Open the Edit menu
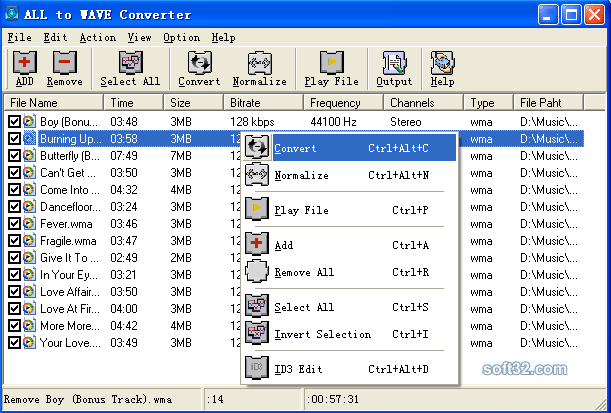Screen dimensions: 611x413 tap(55, 37)
